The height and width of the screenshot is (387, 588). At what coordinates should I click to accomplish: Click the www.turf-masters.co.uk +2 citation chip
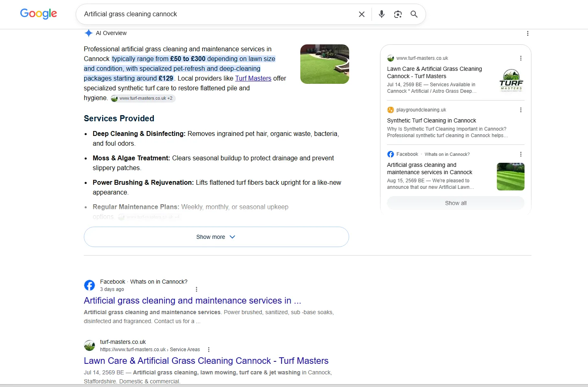(143, 98)
